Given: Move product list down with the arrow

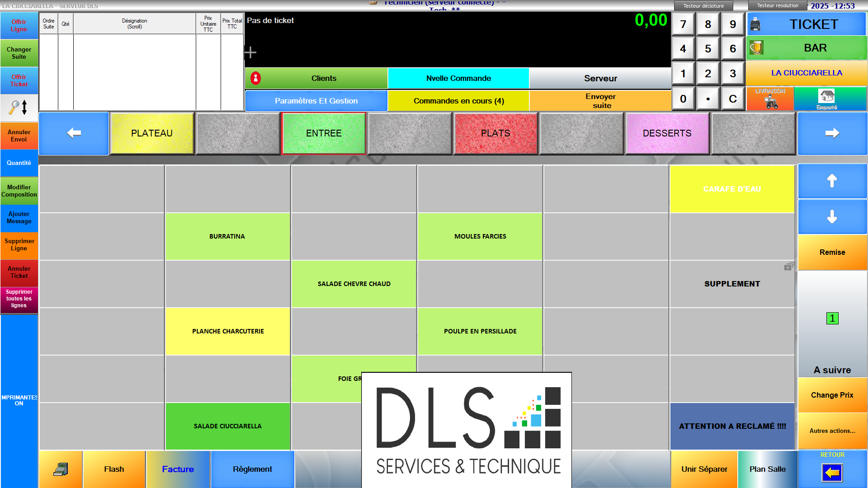Looking at the screenshot, I should pyautogui.click(x=832, y=216).
